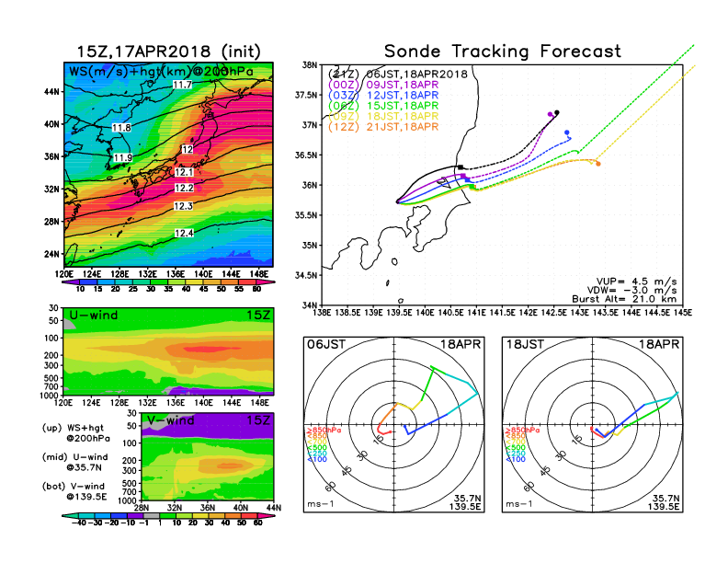Click the "15Z,17APR2018 (init)" heading
Screen dimensions: 728x563
point(168,52)
